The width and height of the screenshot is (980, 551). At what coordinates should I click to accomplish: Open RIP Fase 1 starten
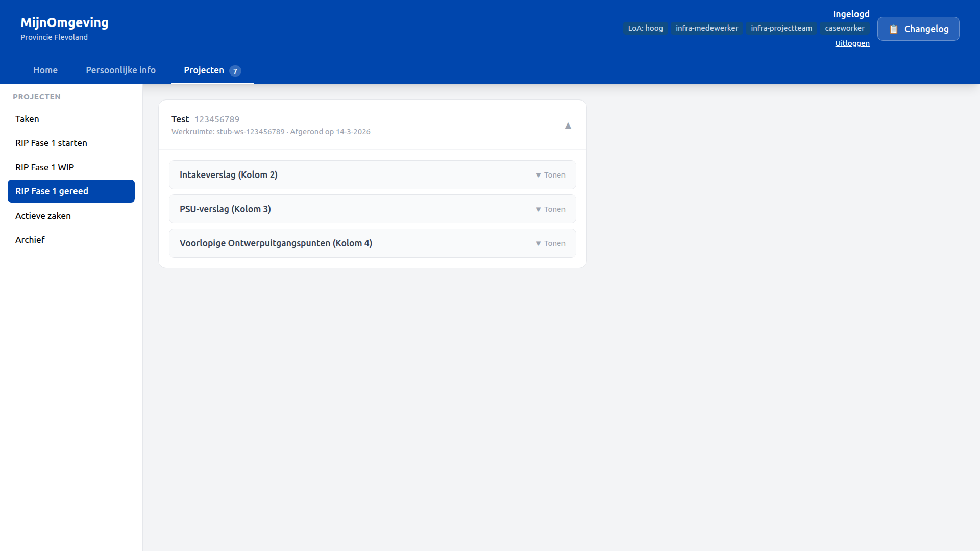(x=51, y=143)
